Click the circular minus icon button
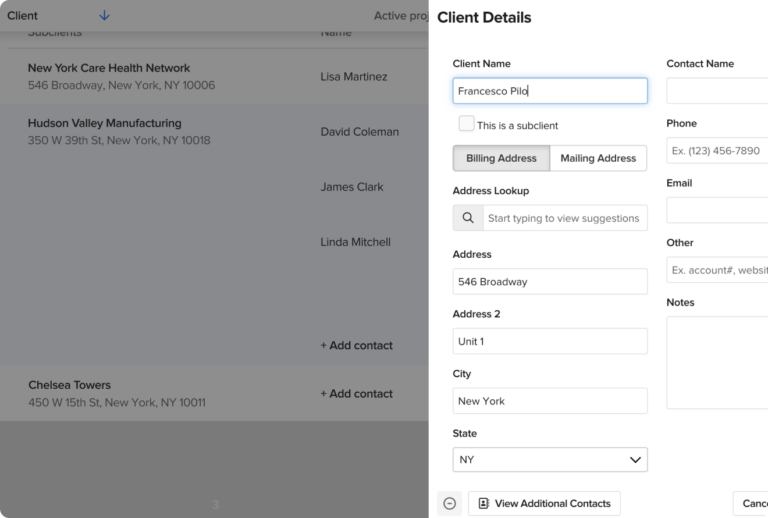The image size is (768, 518). [449, 503]
